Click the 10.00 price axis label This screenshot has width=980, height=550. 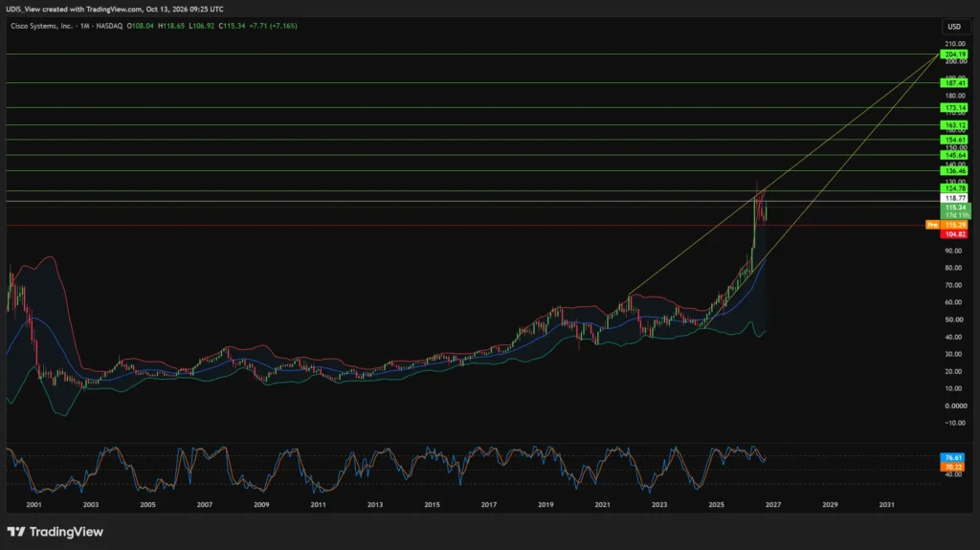click(954, 388)
